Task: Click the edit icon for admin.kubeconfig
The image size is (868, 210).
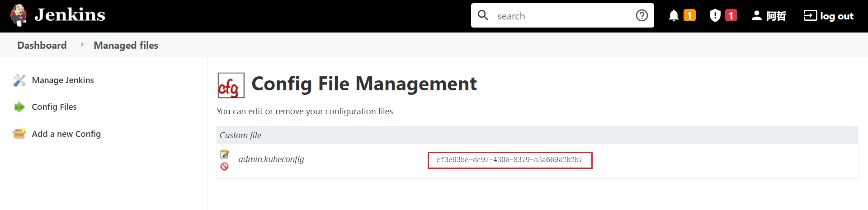Action: [x=225, y=154]
